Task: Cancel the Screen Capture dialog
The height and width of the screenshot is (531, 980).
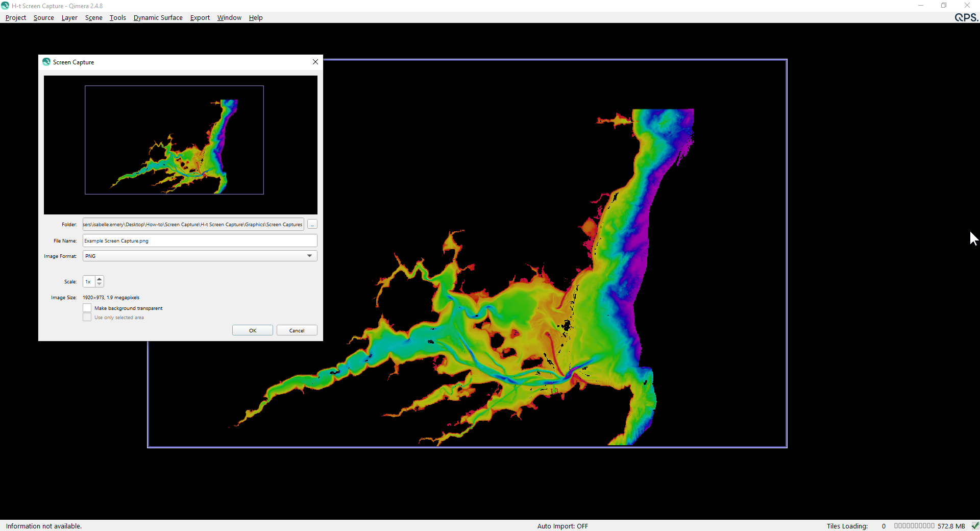Action: [x=297, y=330]
